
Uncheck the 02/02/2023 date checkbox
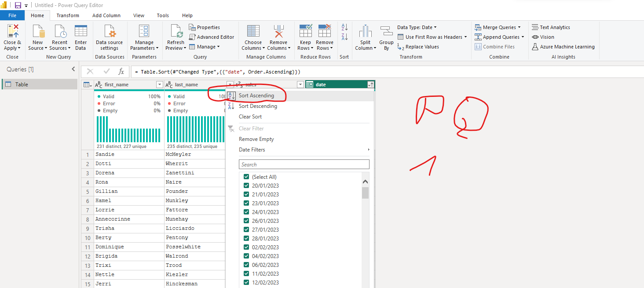coord(246,247)
